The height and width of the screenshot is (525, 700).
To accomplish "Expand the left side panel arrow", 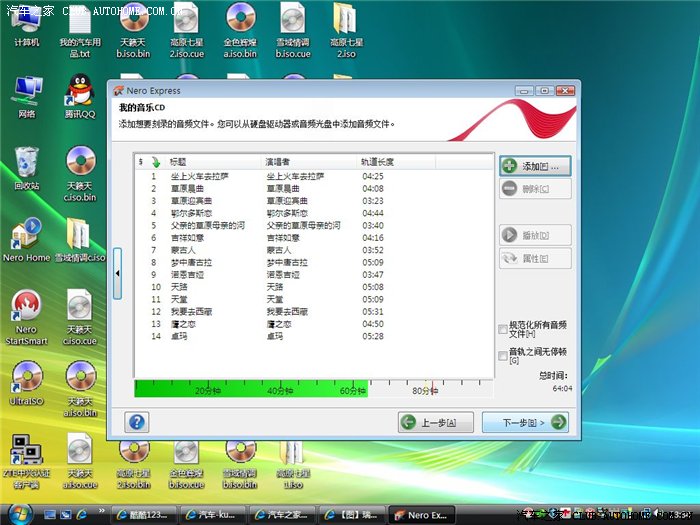I will point(117,273).
